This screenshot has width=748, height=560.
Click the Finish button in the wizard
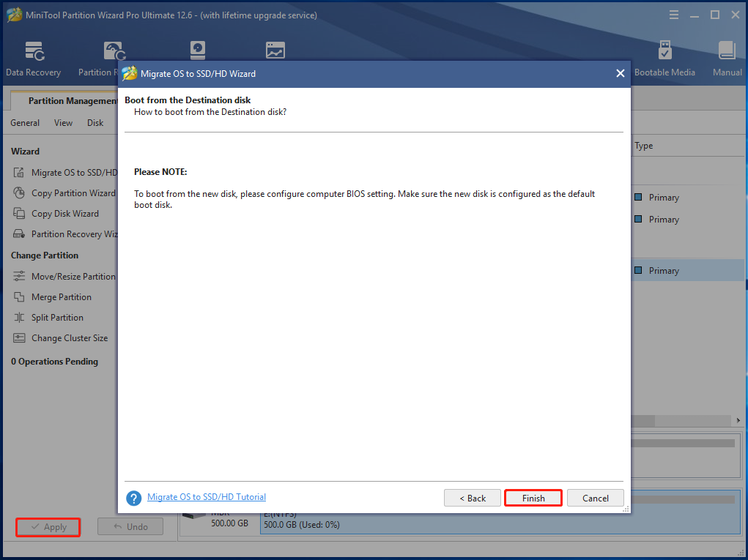coord(533,498)
